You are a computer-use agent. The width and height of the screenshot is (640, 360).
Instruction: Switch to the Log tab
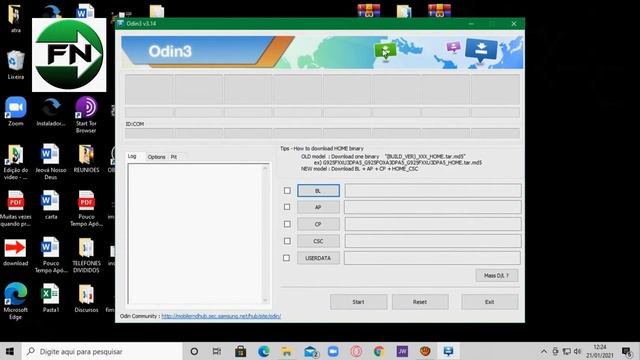(x=132, y=156)
